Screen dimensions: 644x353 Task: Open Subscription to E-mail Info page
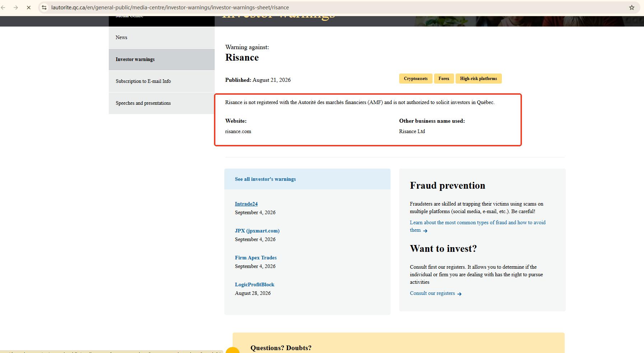[x=162, y=81]
